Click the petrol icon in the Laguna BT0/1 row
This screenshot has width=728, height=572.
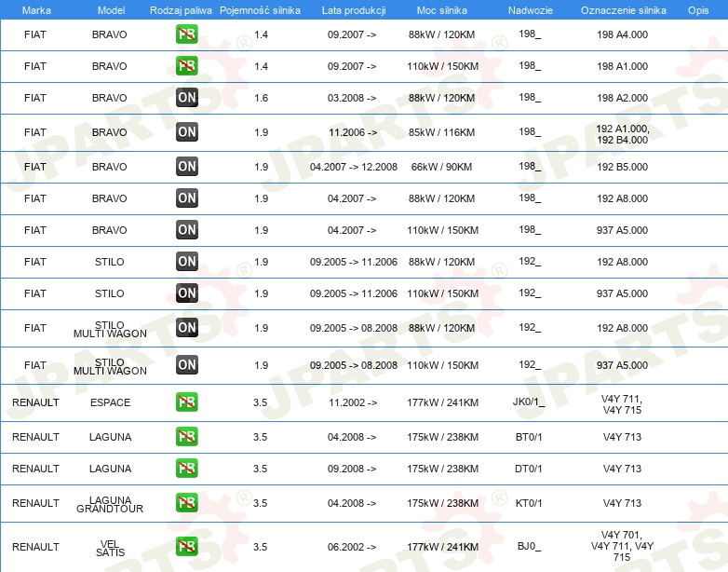186,436
